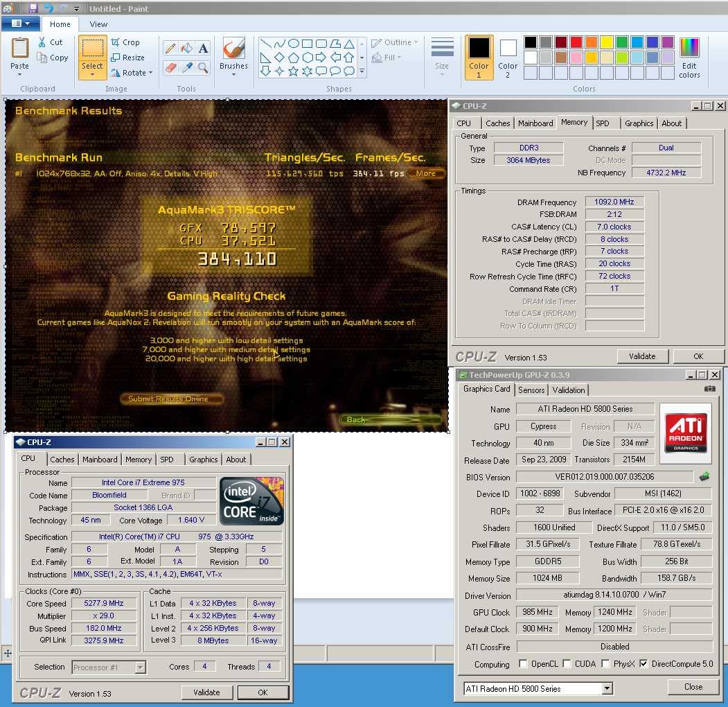Click the Save icon in Paint's title bar

(33, 8)
